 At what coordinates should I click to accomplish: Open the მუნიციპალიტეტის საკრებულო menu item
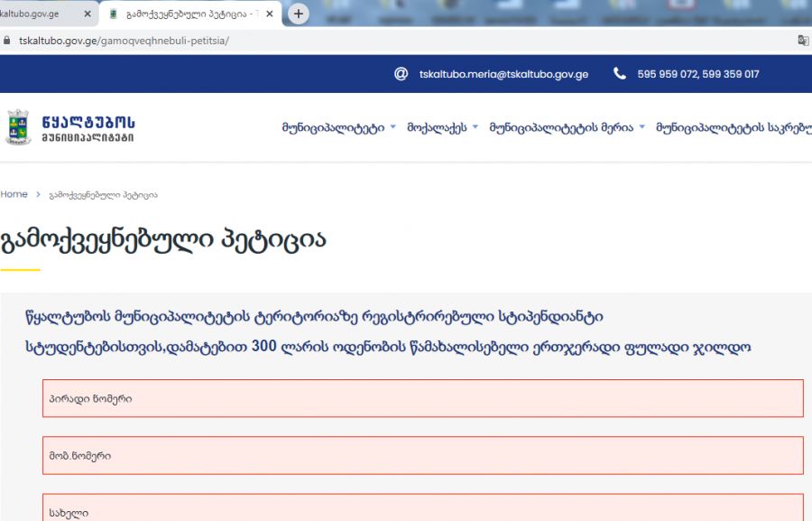point(733,127)
